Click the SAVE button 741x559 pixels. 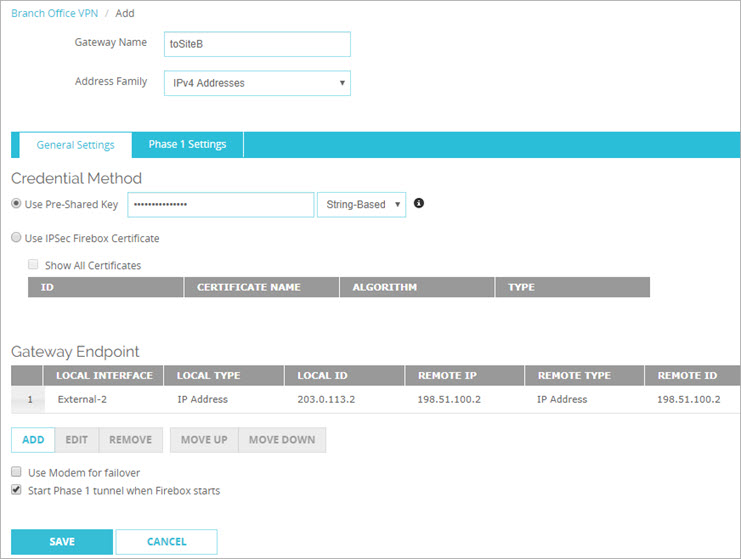point(62,542)
